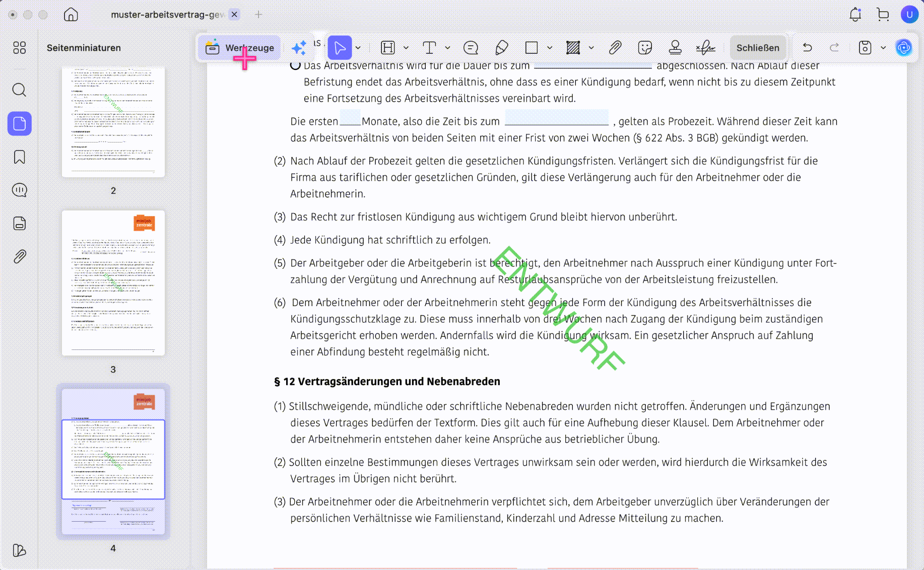Select the stamp tool
This screenshot has height=570, width=924.
(x=675, y=48)
